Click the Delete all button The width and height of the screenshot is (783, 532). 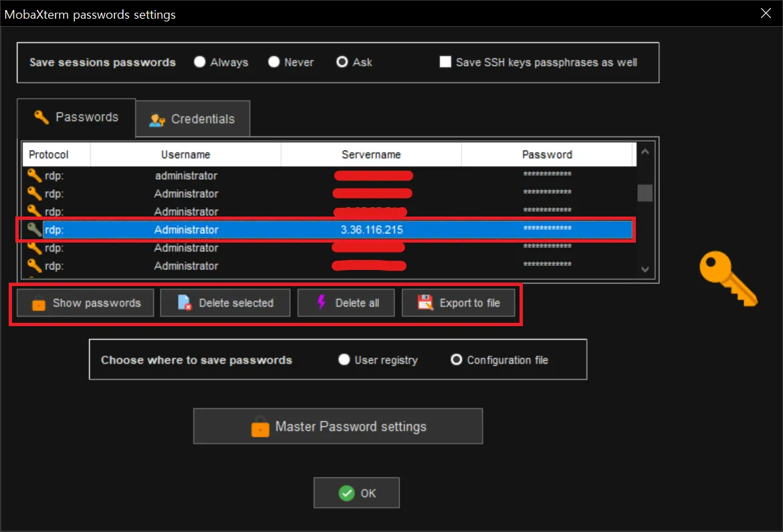[346, 303]
